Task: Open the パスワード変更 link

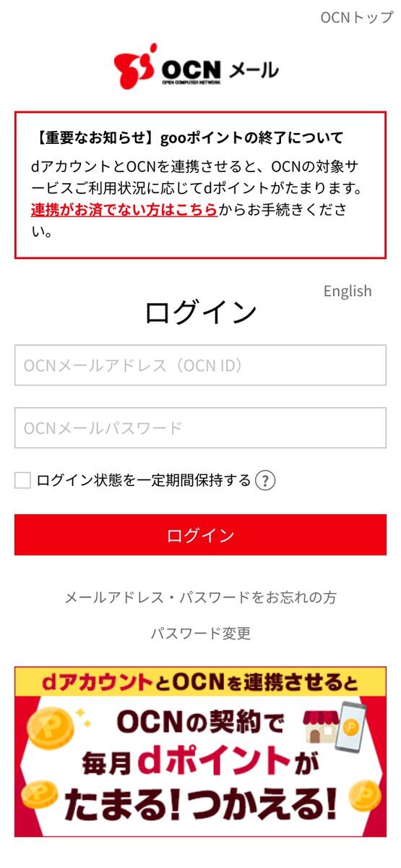Action: pos(200,634)
